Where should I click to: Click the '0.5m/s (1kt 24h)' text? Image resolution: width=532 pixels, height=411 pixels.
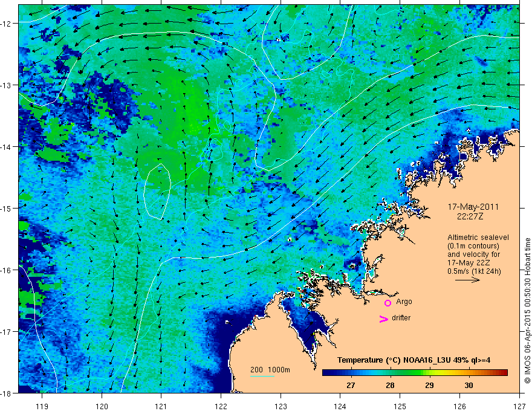click(x=474, y=271)
